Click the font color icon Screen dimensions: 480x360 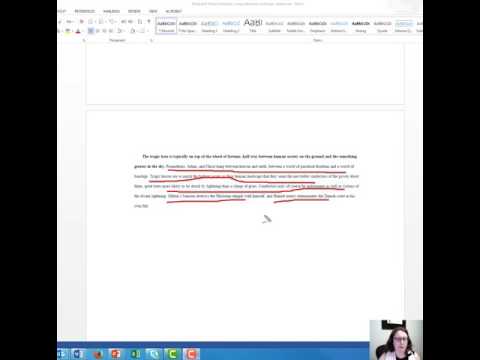(78, 31)
